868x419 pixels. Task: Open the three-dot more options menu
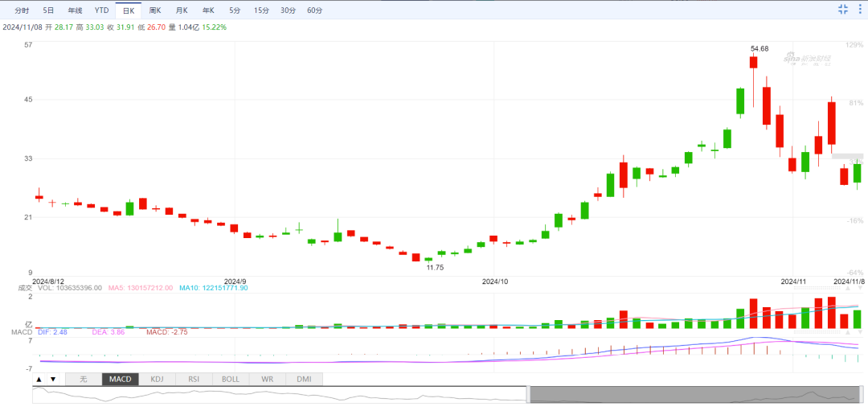click(x=859, y=10)
